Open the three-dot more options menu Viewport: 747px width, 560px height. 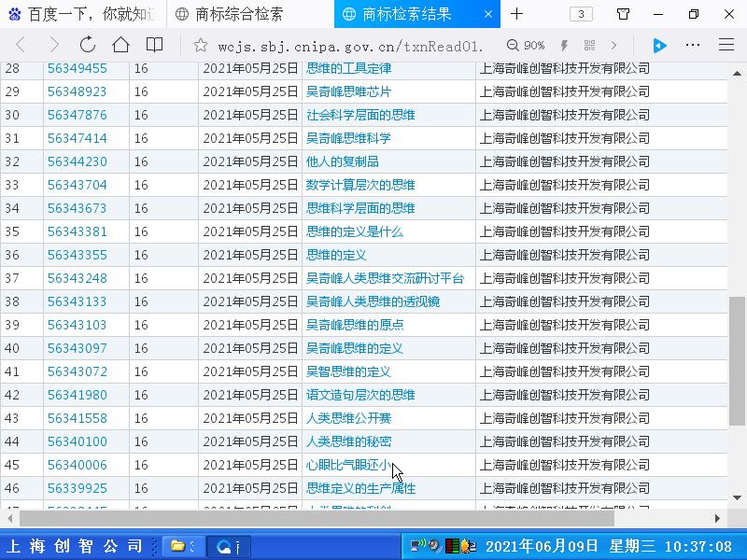693,45
